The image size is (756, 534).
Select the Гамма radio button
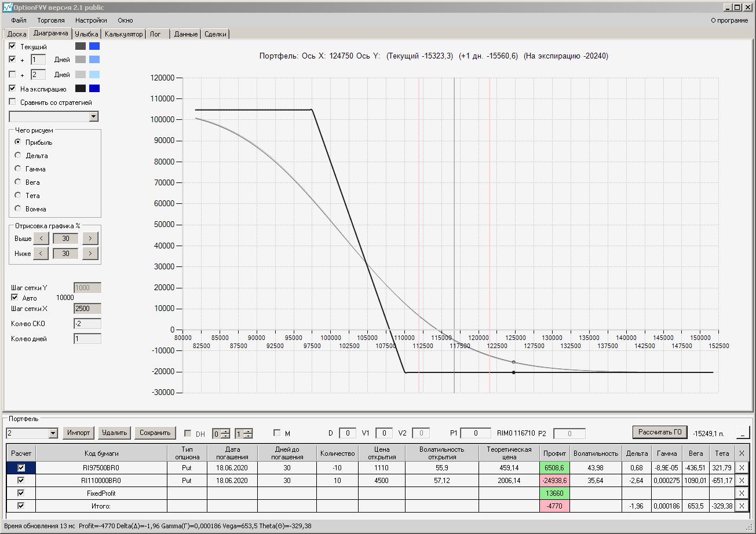pyautogui.click(x=18, y=169)
